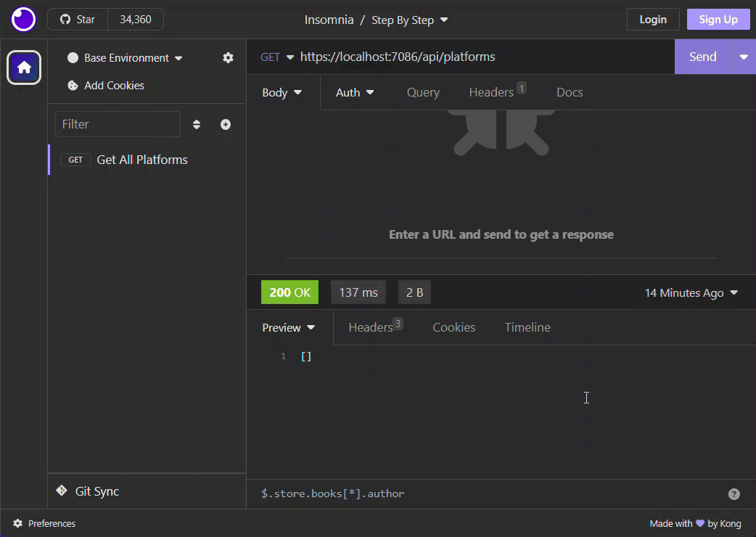756x537 pixels.
Task: Click the GitHub Star button
Action: click(x=78, y=20)
